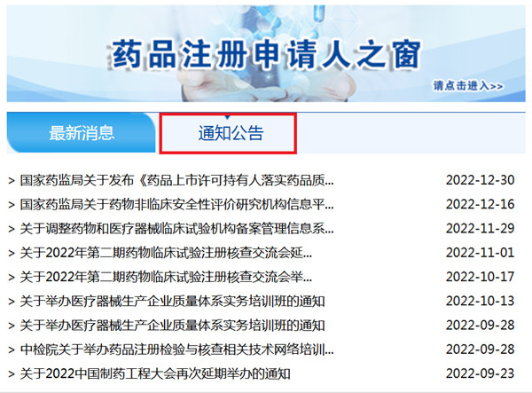The width and height of the screenshot is (532, 393).
Task: Click the arrow bullet before 中检院关于举办
Action: coord(11,350)
